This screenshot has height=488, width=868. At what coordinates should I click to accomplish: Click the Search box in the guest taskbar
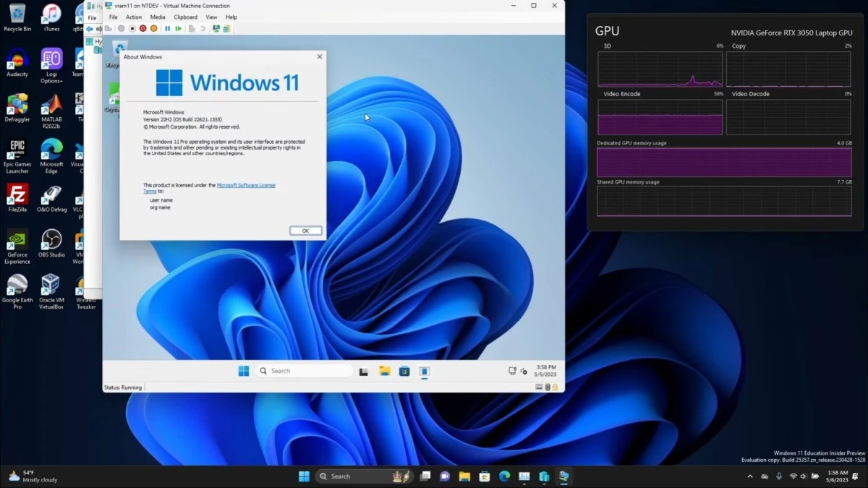click(304, 370)
